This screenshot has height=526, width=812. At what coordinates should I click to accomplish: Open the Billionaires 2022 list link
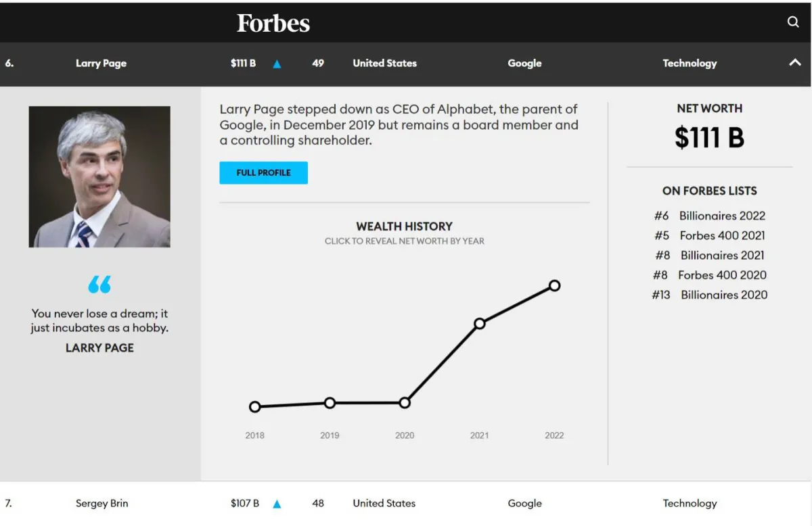[722, 216]
